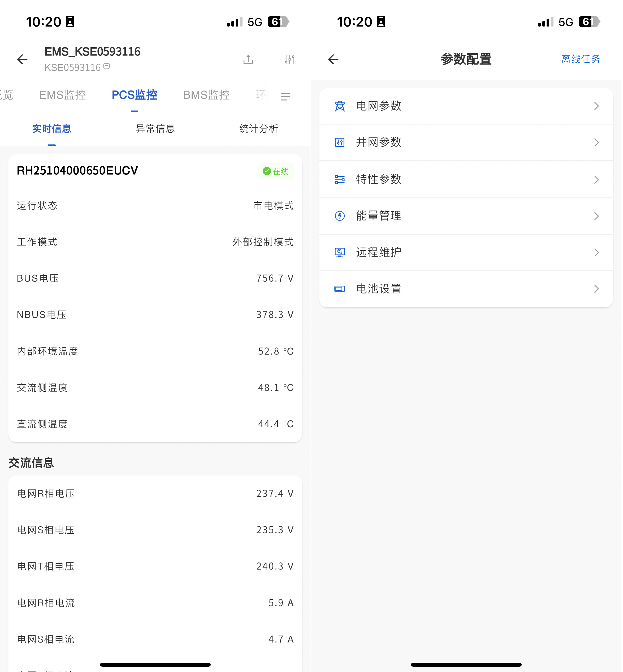Tap the RH25104000650EUCV device title
Viewport: 623px width, 672px height.
pyautogui.click(x=77, y=171)
